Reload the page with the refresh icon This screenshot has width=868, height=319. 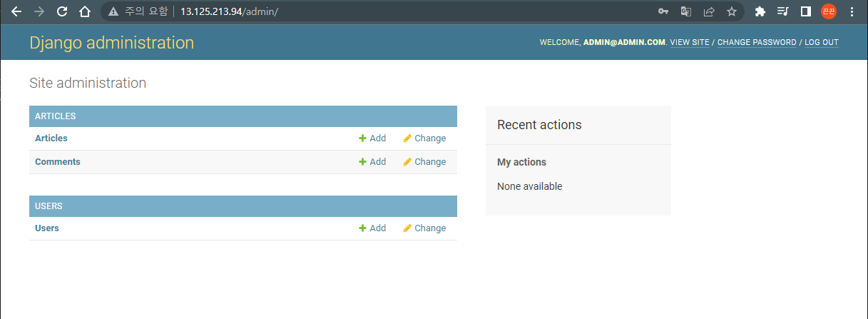click(62, 11)
